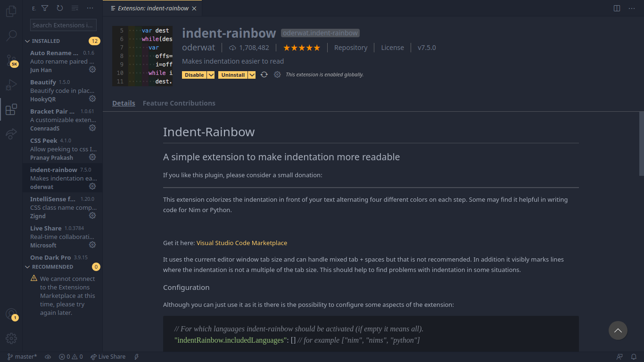644x362 pixels.
Task: Select the Extension: indent-rainbow editor tab
Action: 153,8
